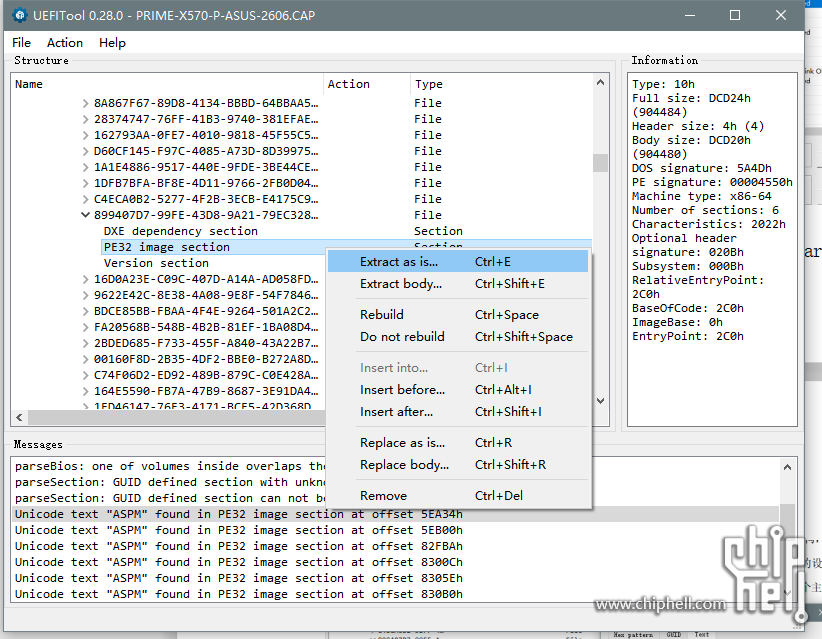Select Version section row
Viewport: 822px width, 639px height.
pos(156,263)
